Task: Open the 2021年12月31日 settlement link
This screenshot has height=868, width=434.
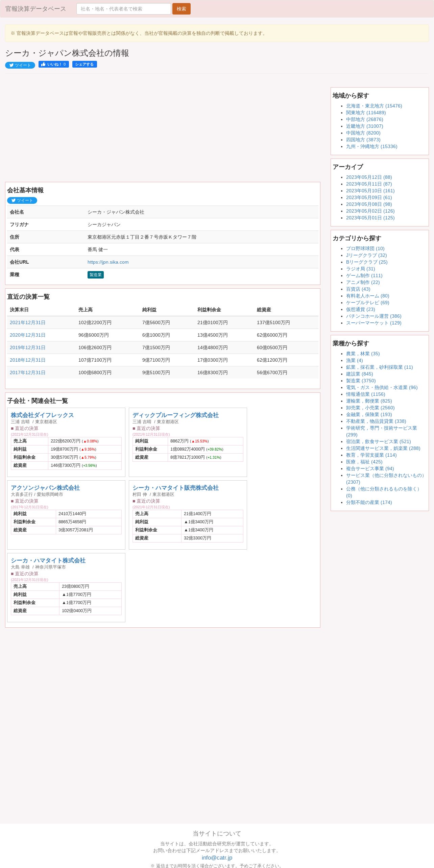Action: (x=27, y=322)
